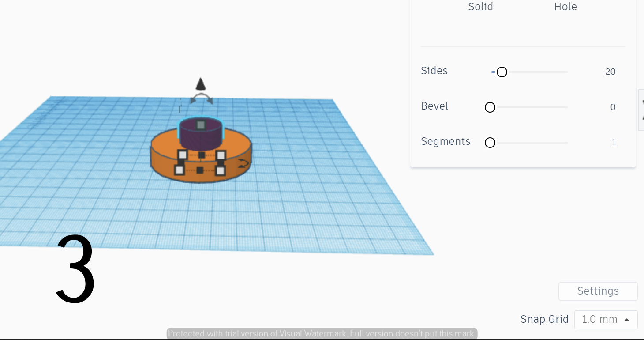Set the shape mode to Solid
644x340 pixels.
pyautogui.click(x=480, y=7)
